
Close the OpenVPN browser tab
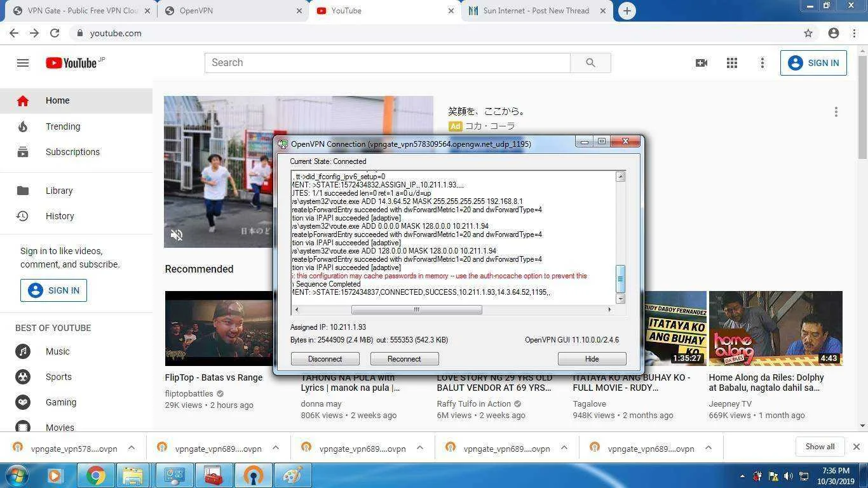(300, 11)
